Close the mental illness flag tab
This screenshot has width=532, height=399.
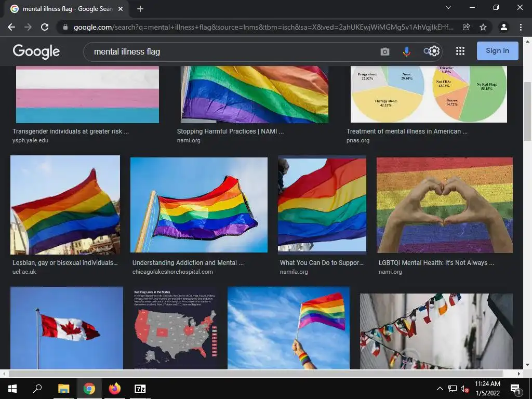click(x=121, y=9)
